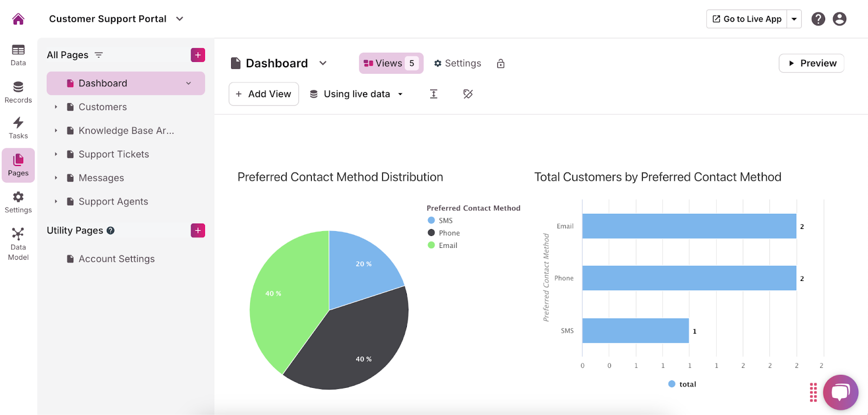The height and width of the screenshot is (415, 868).
Task: Click the Preview button
Action: coord(811,63)
